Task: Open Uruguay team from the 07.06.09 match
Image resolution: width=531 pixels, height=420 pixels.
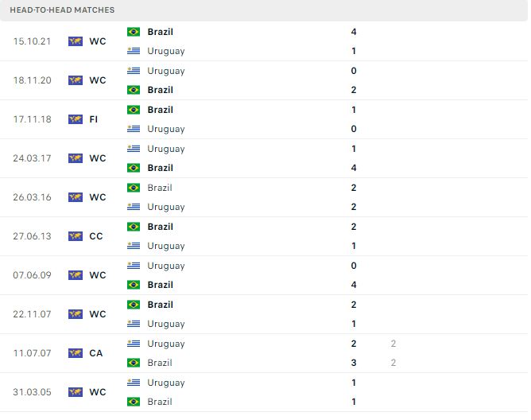Action: coord(166,266)
